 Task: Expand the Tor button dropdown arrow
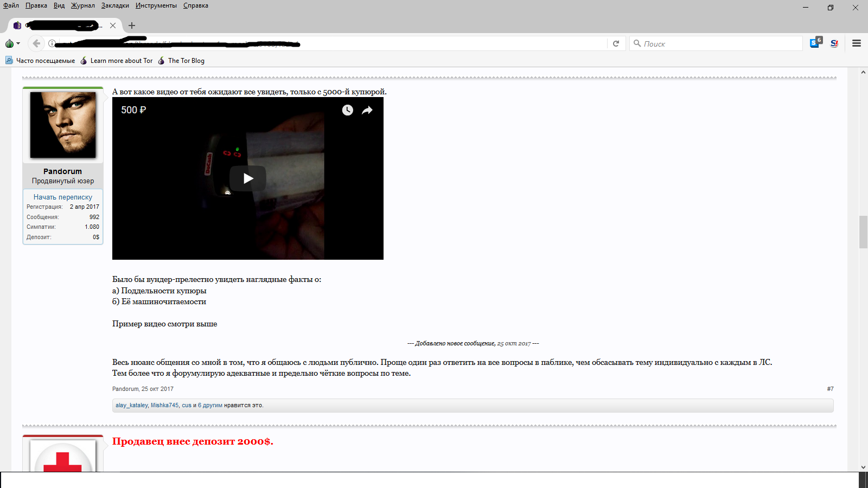(18, 43)
